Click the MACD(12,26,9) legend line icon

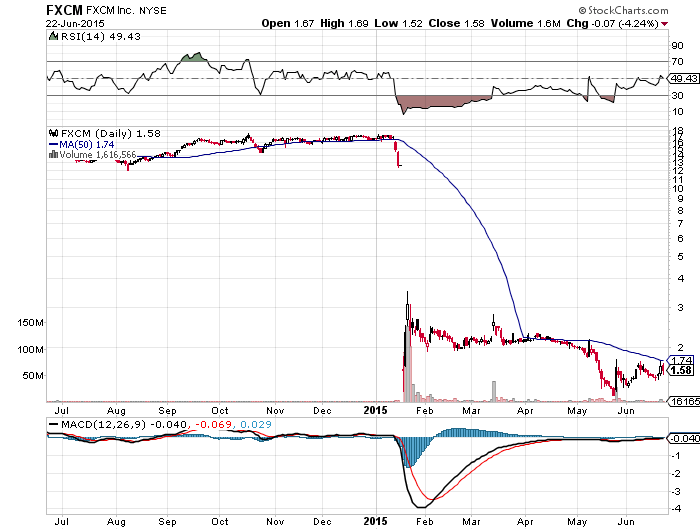tap(54, 425)
